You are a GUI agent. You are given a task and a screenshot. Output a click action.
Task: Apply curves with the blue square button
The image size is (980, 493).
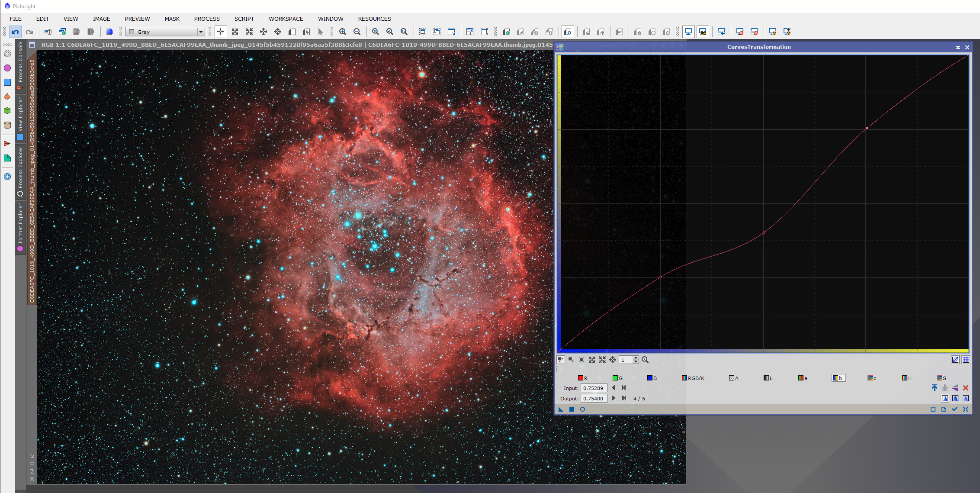(572, 409)
